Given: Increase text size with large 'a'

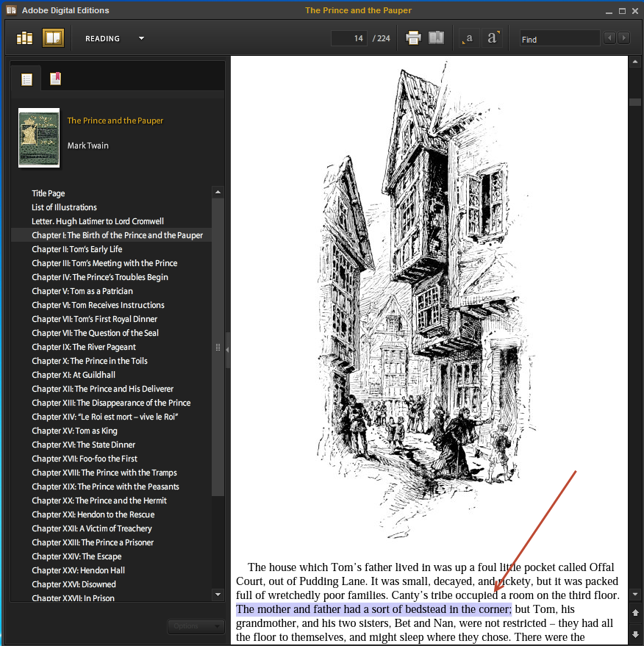Looking at the screenshot, I should point(493,38).
